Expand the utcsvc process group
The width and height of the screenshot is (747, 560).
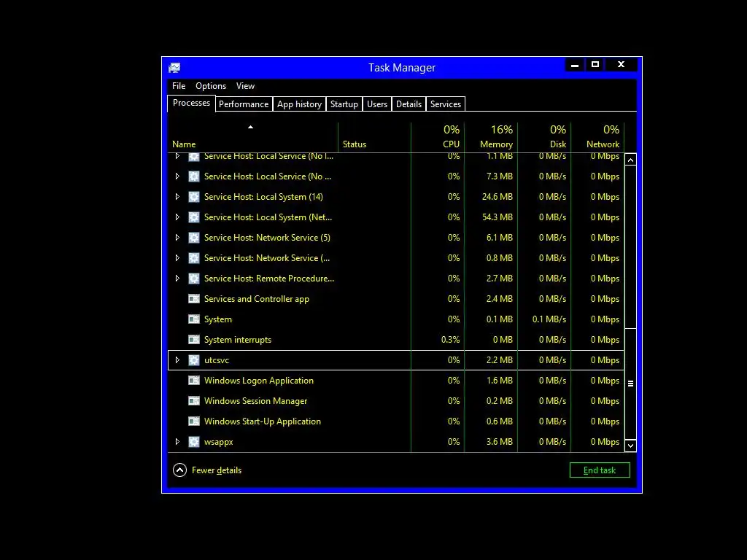pos(177,360)
